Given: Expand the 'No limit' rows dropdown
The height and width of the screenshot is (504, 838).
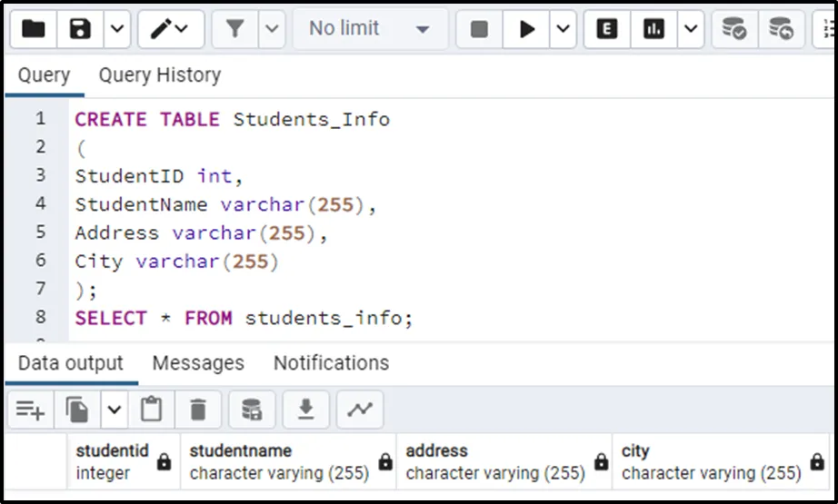Looking at the screenshot, I should coord(369,29).
